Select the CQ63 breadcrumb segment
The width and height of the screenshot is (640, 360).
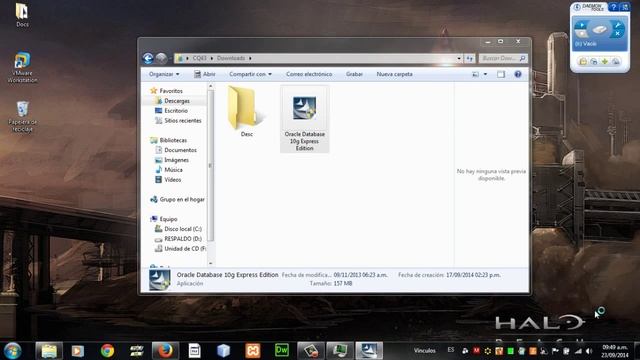coord(200,58)
